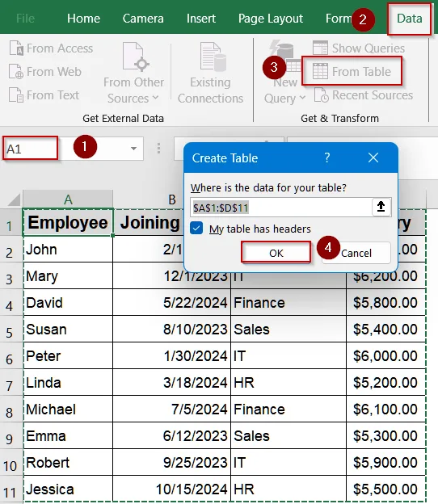Screen dimensions: 438x504
Task: Click the select all corner triangle
Action: (14, 199)
